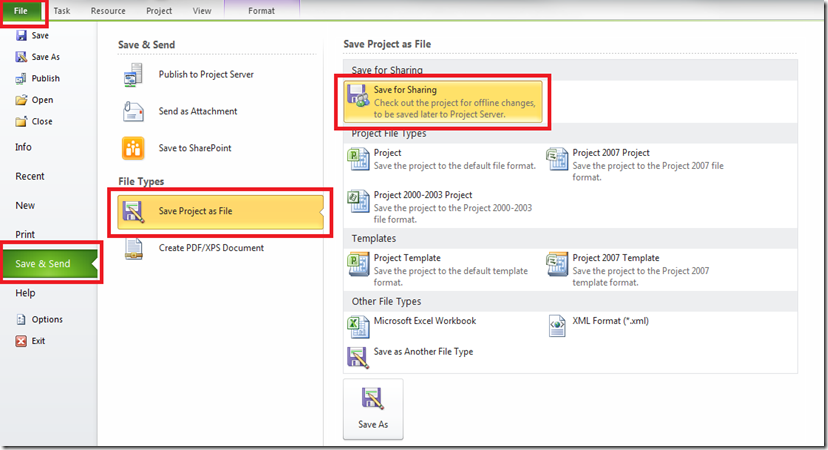Click the Exit label in sidebar
This screenshot has width=828, height=450.
[38, 341]
